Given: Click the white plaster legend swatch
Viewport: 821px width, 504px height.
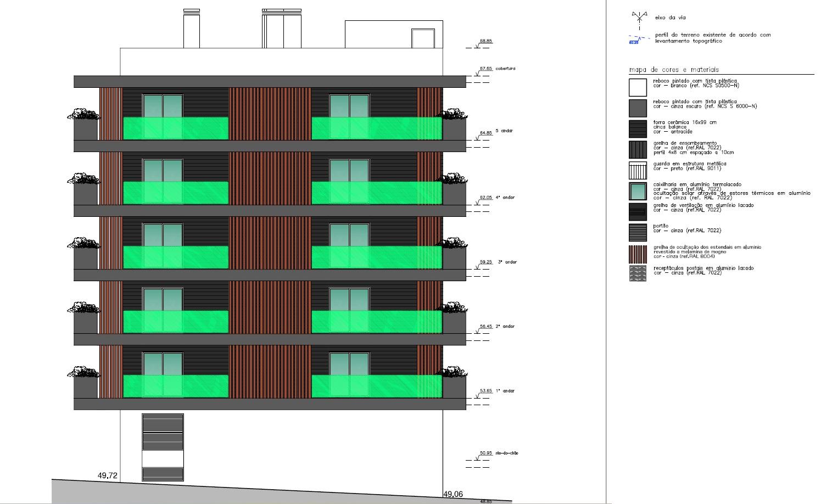Looking at the screenshot, I should [x=638, y=88].
